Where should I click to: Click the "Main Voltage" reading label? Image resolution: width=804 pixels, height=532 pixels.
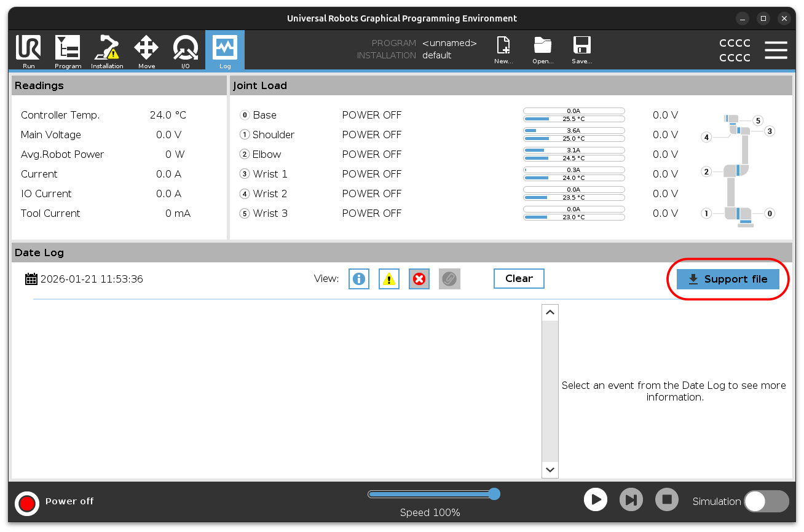(x=51, y=135)
